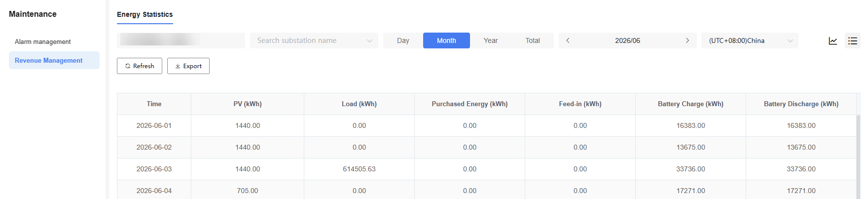
Task: Click the blurred station name field
Action: point(181,40)
